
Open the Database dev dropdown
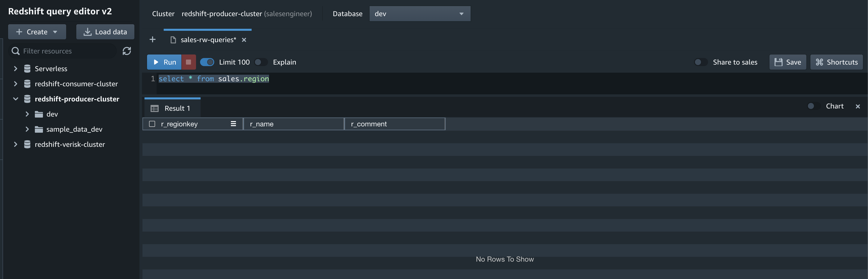pyautogui.click(x=420, y=14)
